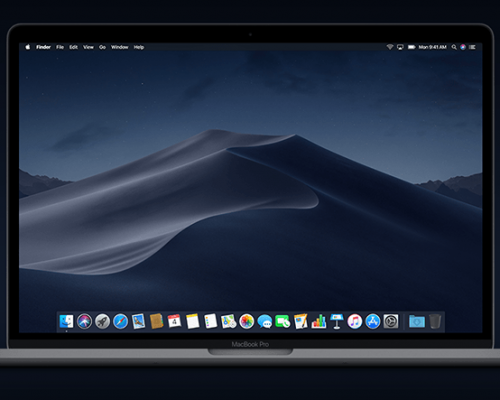
Task: Open Notes app in Dock
Action: click(x=192, y=322)
